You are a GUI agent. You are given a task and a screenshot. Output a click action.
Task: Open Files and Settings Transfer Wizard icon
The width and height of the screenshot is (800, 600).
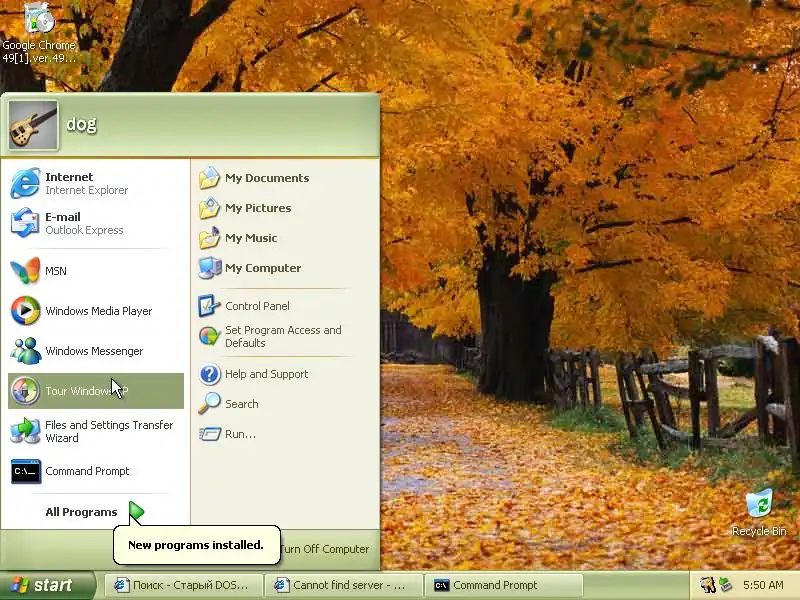[x=25, y=431]
